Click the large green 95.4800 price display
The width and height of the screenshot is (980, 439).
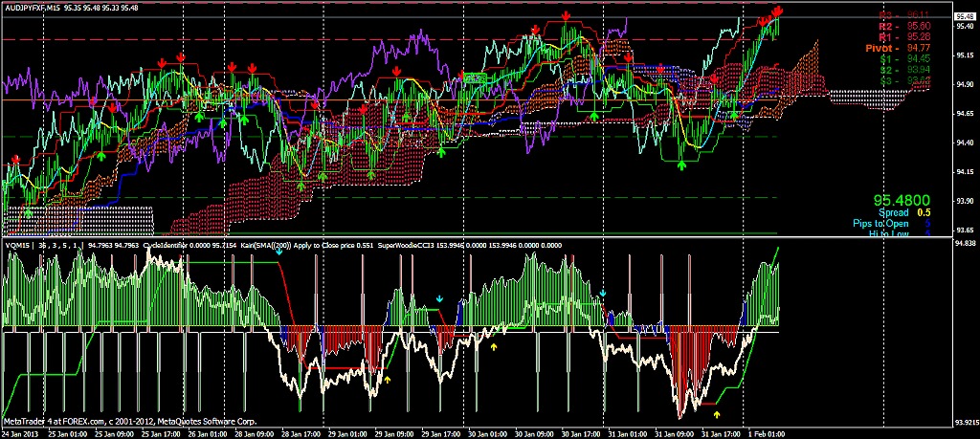pos(902,201)
